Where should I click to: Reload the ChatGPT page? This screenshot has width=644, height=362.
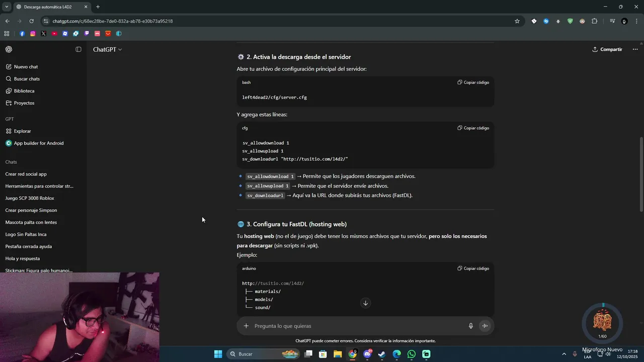[31, 21]
